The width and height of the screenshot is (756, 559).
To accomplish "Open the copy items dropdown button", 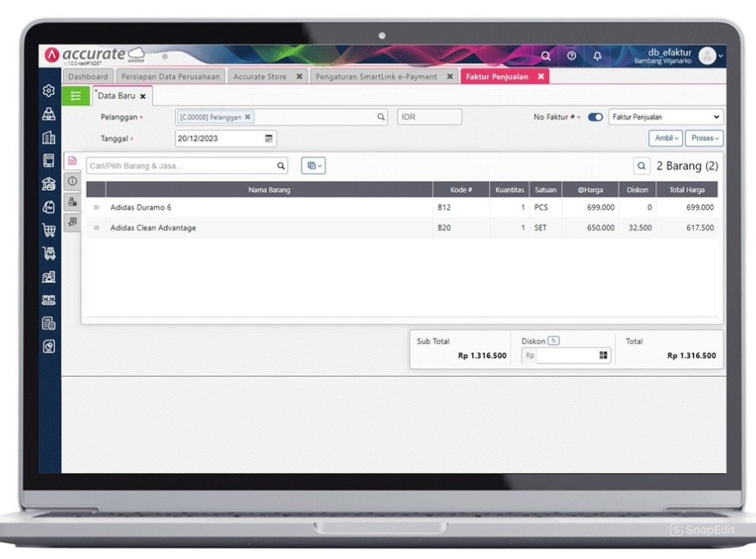I will pos(313,165).
